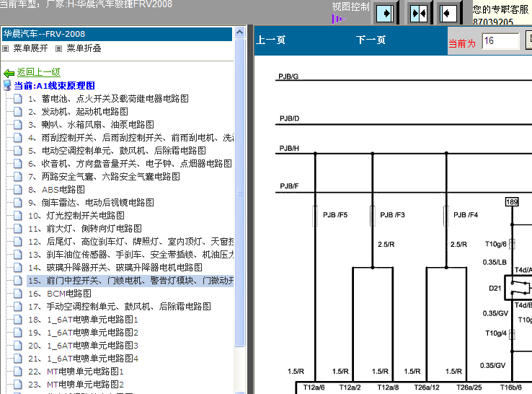Open 18、1_6AT电喷单元电路图1
Image resolution: width=532 pixels, height=394 pixels.
83,320
